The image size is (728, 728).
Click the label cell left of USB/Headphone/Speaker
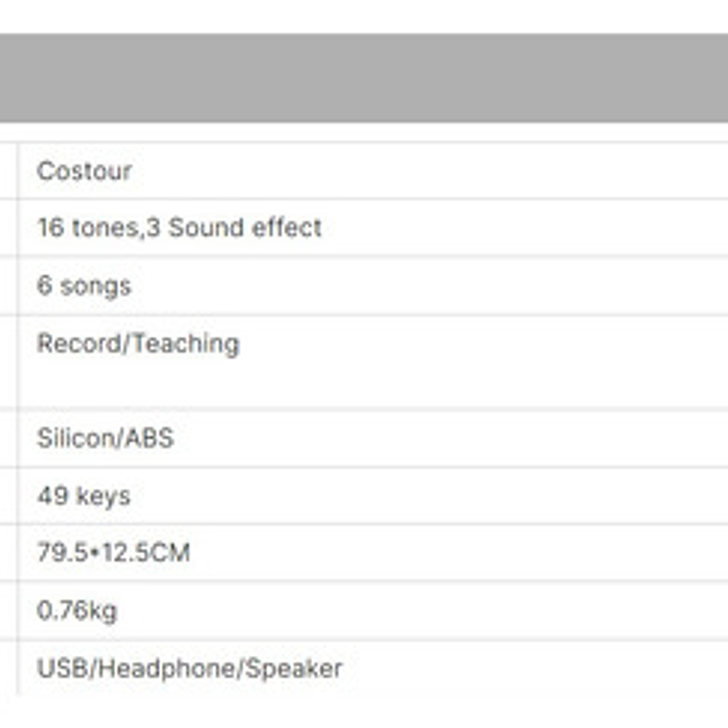pyautogui.click(x=8, y=668)
